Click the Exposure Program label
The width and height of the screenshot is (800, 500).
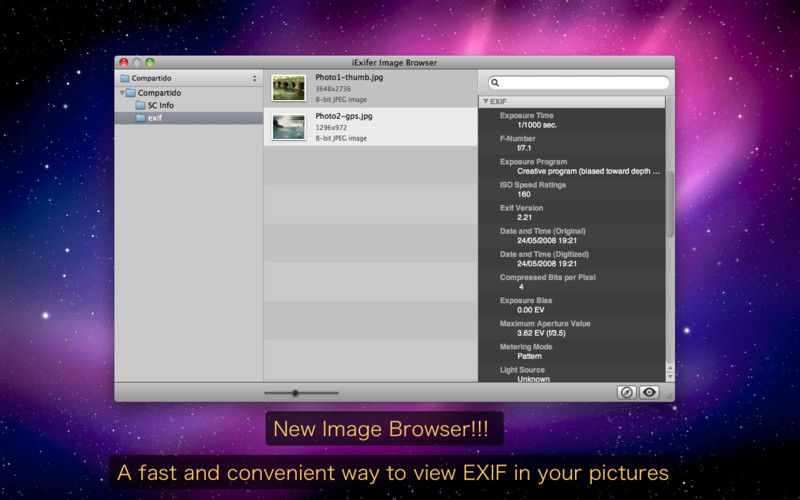pos(533,162)
